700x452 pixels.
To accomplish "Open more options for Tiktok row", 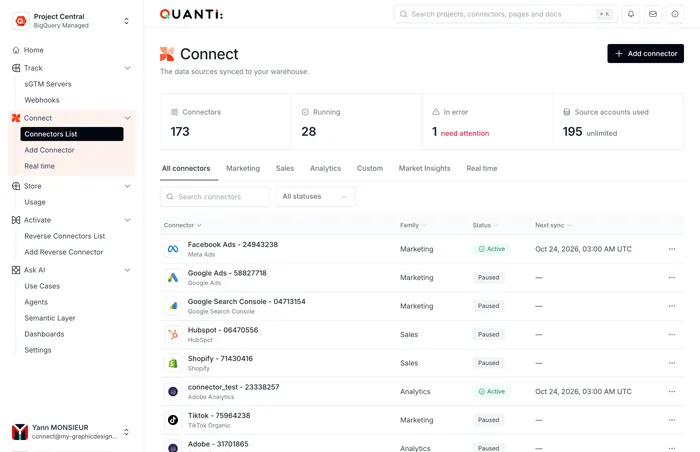I will coord(672,420).
